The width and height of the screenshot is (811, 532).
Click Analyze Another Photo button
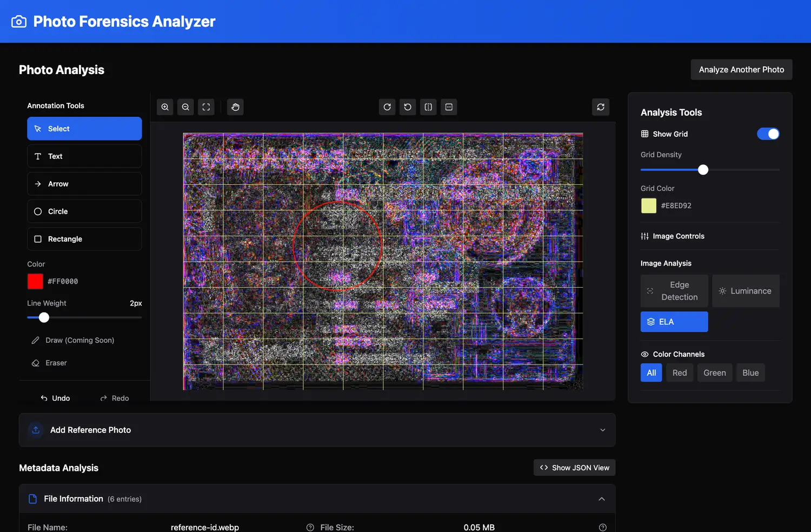pos(741,70)
